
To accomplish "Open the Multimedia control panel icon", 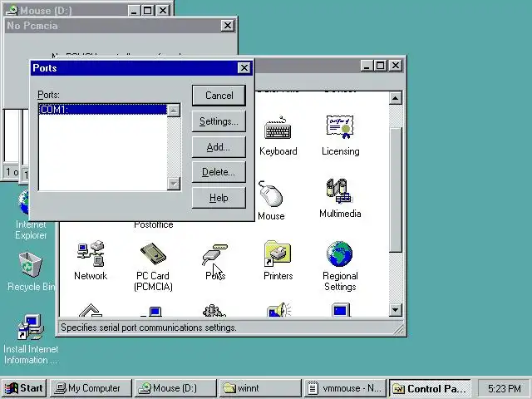I will pos(340,190).
